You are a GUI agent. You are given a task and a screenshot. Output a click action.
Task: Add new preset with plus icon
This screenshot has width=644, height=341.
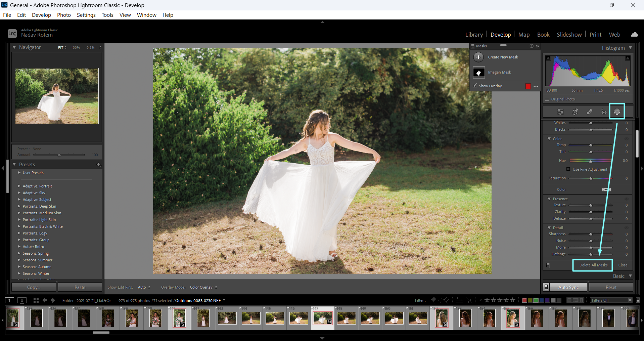(98, 164)
